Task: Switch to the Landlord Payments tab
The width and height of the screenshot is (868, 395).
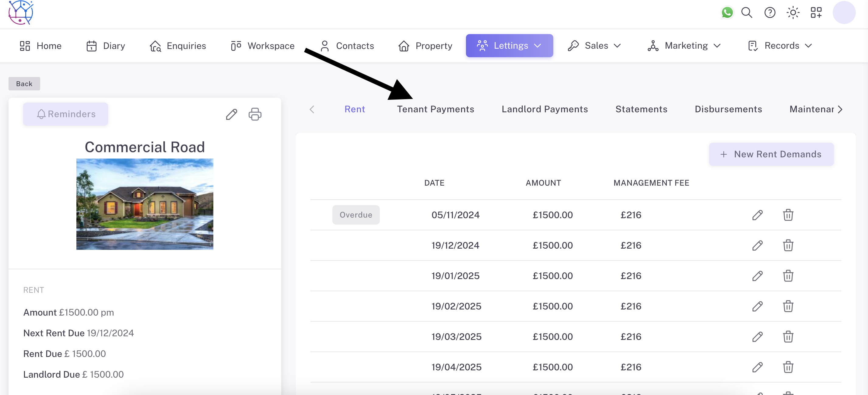Action: 544,109
